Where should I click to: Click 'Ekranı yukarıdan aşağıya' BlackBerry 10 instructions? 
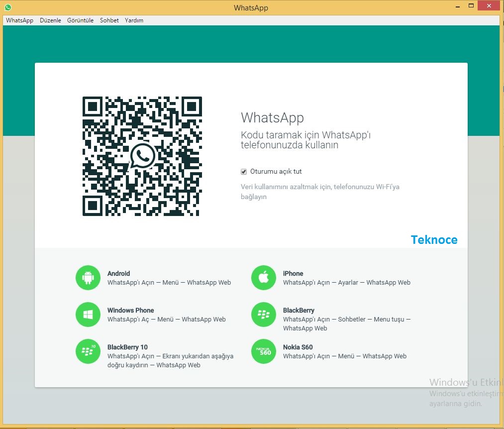[x=170, y=360]
